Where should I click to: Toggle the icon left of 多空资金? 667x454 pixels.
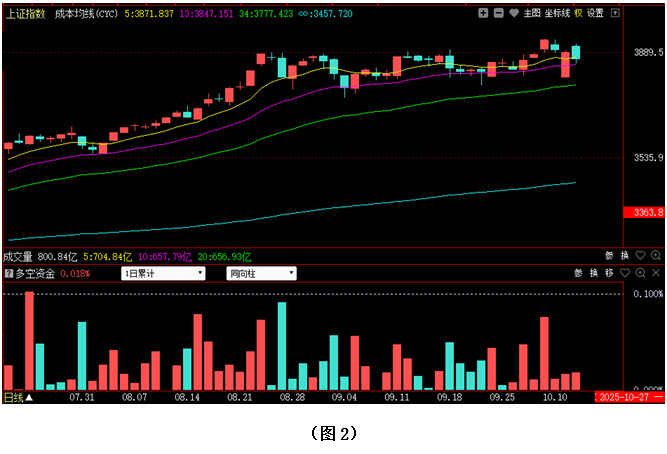(8, 273)
